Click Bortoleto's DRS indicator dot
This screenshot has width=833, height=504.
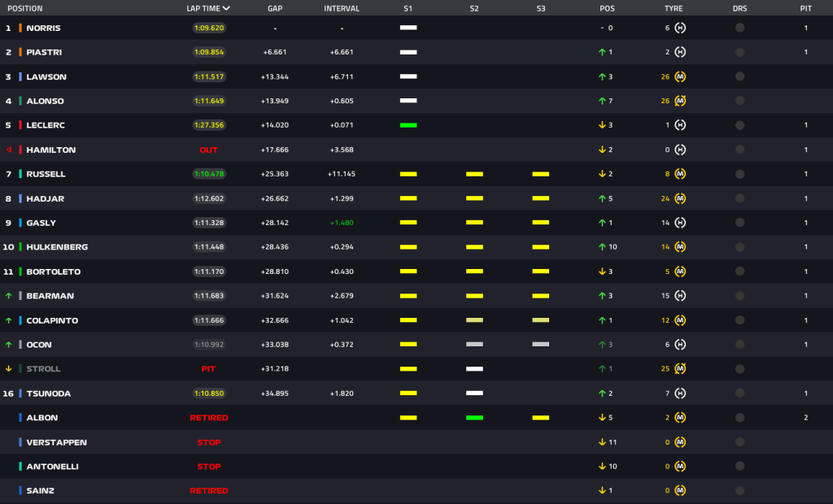pos(739,272)
